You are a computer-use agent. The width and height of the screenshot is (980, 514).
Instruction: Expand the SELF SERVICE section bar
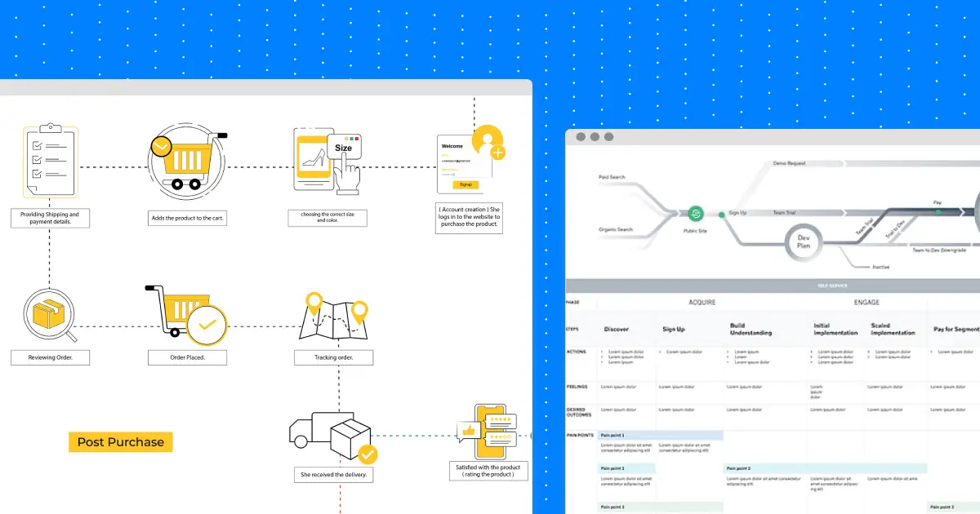coord(833,285)
